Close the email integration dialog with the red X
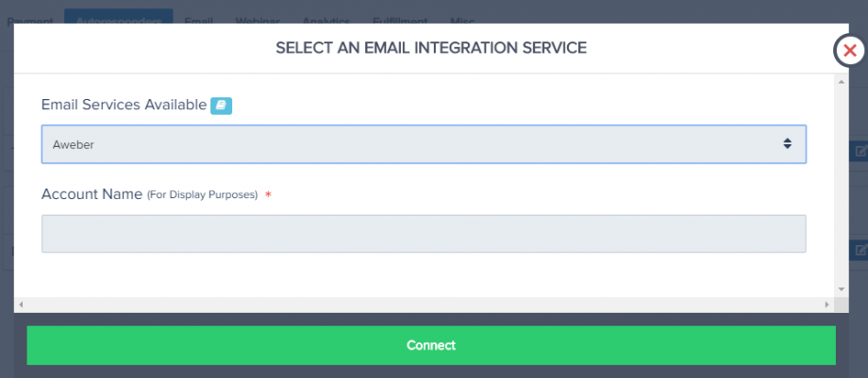 850,51
